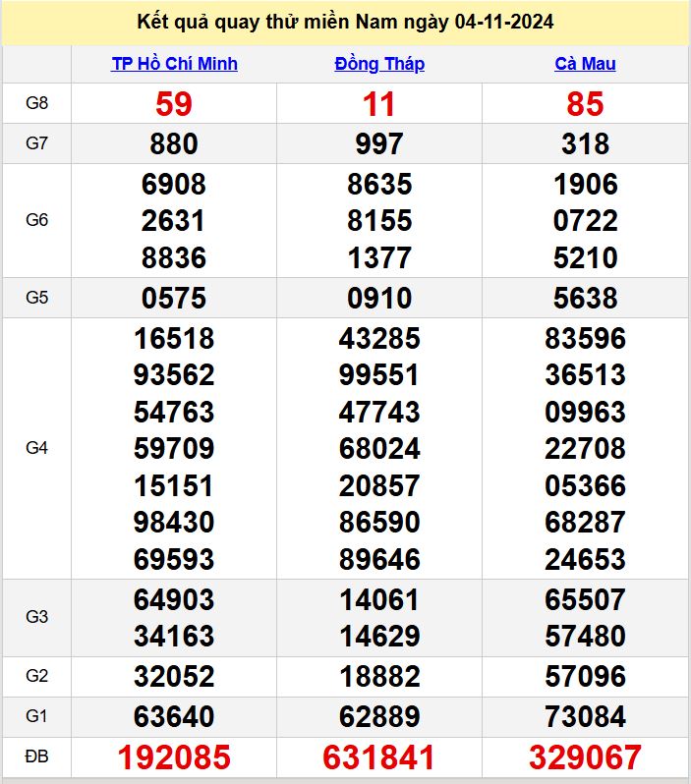Click the G5 number 0575

[174, 298]
